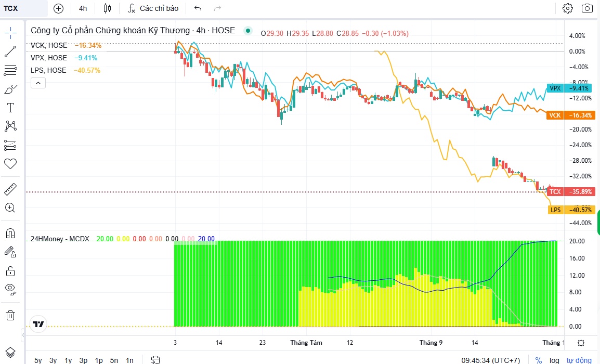This screenshot has width=600, height=364.
Task: Open the chart patterns tool
Action: point(10,126)
